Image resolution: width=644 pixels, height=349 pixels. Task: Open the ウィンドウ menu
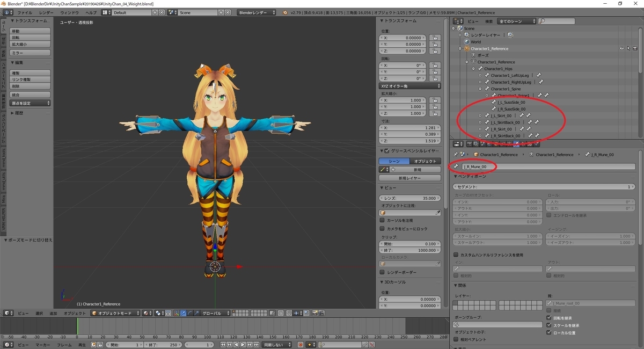(x=69, y=12)
